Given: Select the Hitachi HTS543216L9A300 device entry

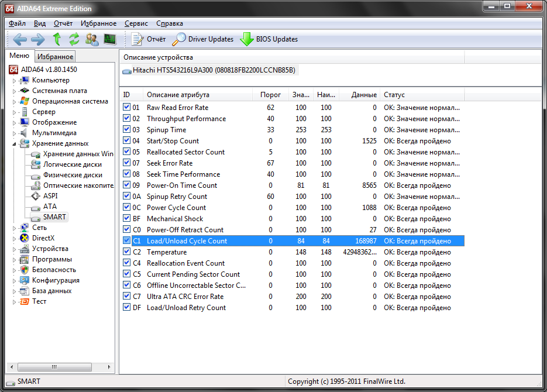Looking at the screenshot, I should 211,70.
